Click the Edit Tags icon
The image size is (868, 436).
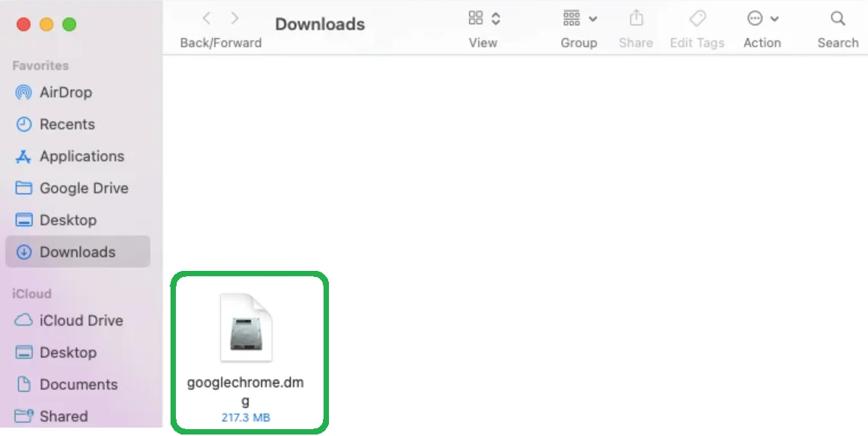(697, 18)
